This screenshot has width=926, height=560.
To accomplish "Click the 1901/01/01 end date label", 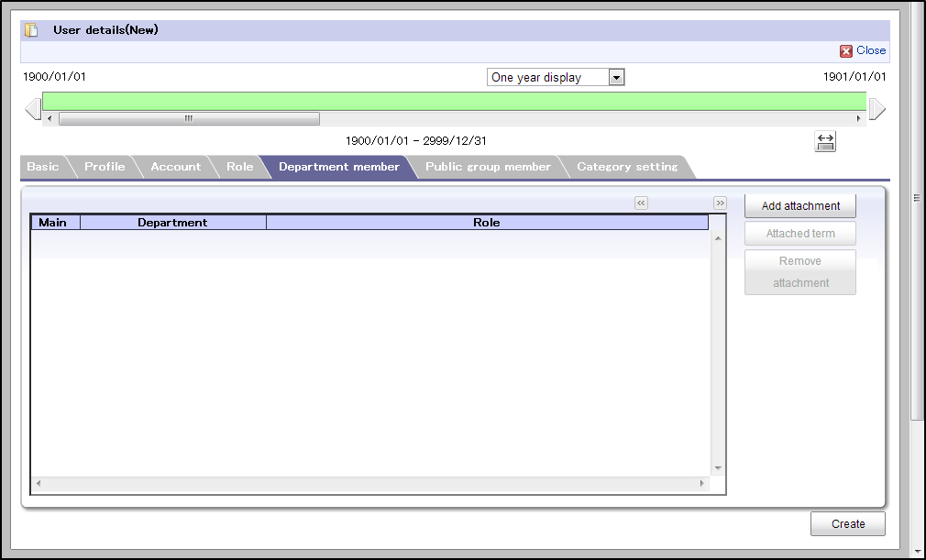I will point(854,77).
